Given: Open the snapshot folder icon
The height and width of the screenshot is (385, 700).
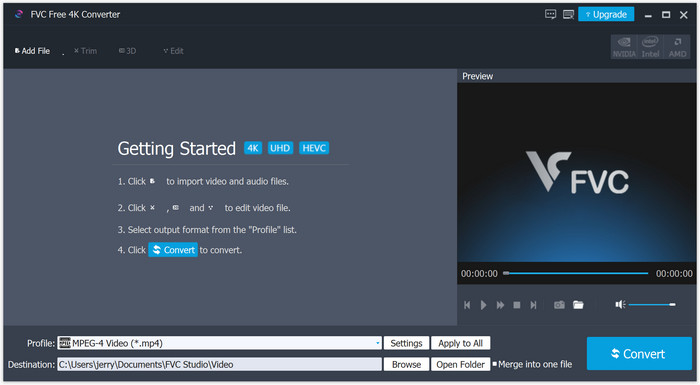Looking at the screenshot, I should [578, 305].
